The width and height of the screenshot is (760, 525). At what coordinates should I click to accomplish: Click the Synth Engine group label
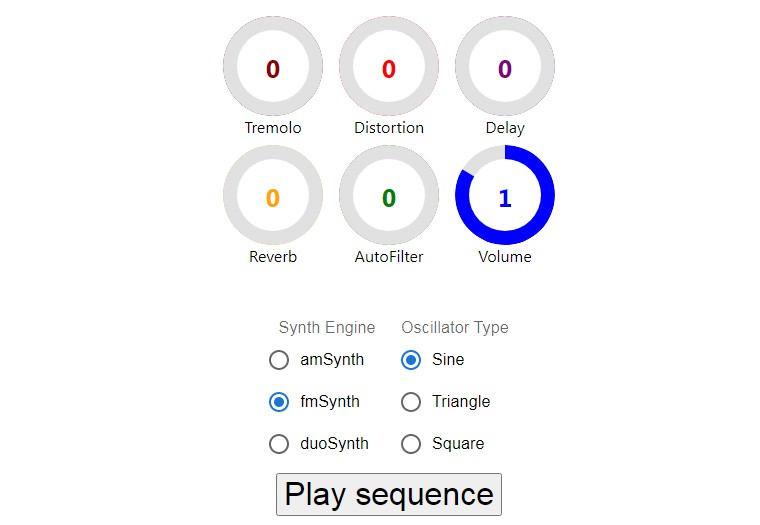pyautogui.click(x=327, y=327)
